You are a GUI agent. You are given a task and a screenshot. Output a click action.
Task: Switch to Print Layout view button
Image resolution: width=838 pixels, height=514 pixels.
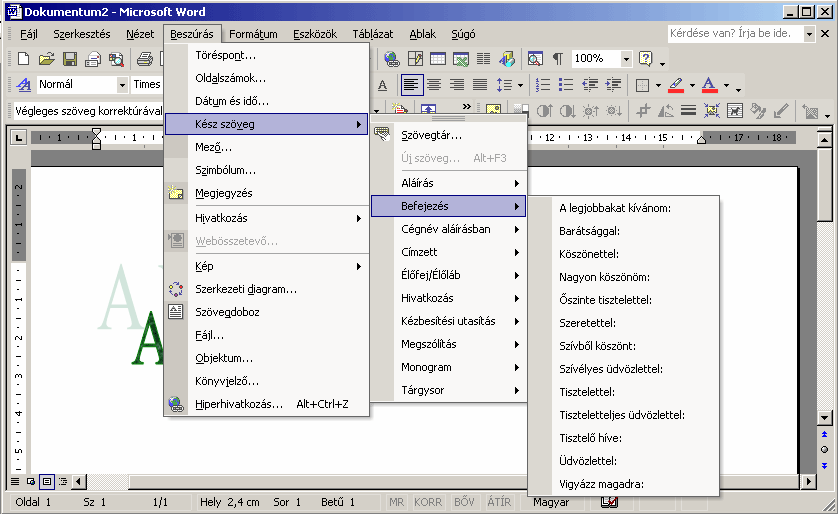[47, 481]
